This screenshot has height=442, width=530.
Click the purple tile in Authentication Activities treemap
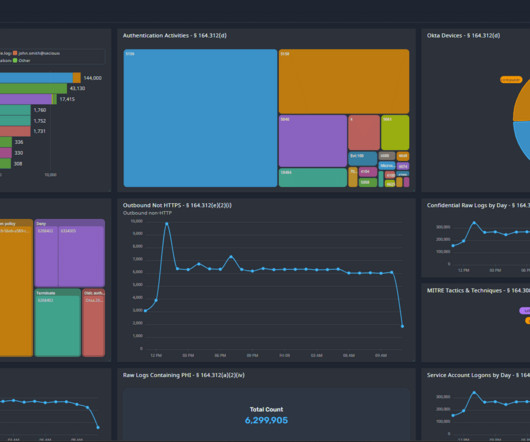[x=313, y=141]
